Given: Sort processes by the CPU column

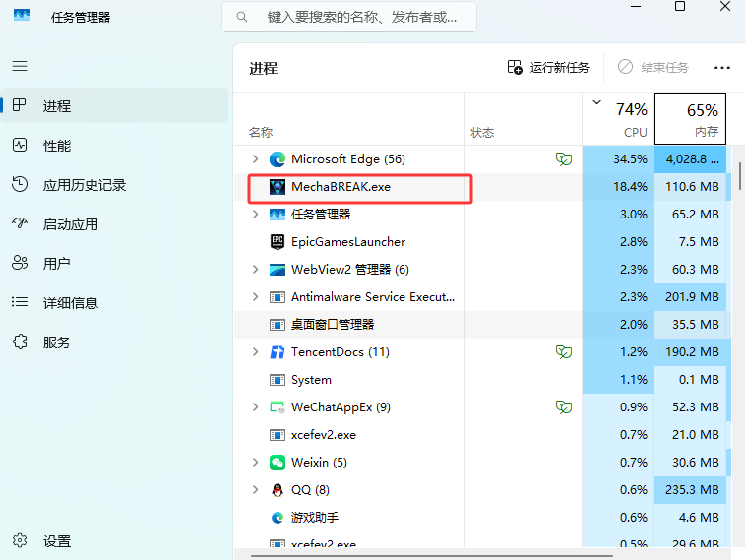Looking at the screenshot, I should click(x=620, y=119).
